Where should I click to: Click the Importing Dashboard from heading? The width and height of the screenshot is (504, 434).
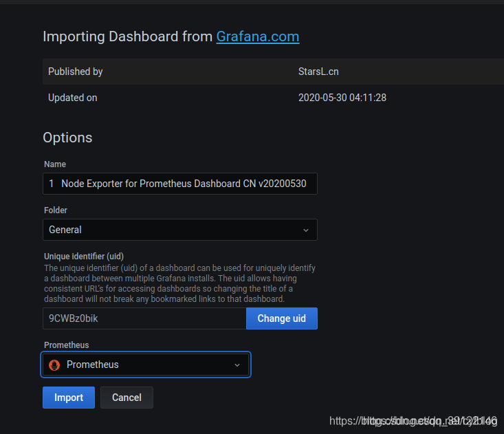(127, 36)
